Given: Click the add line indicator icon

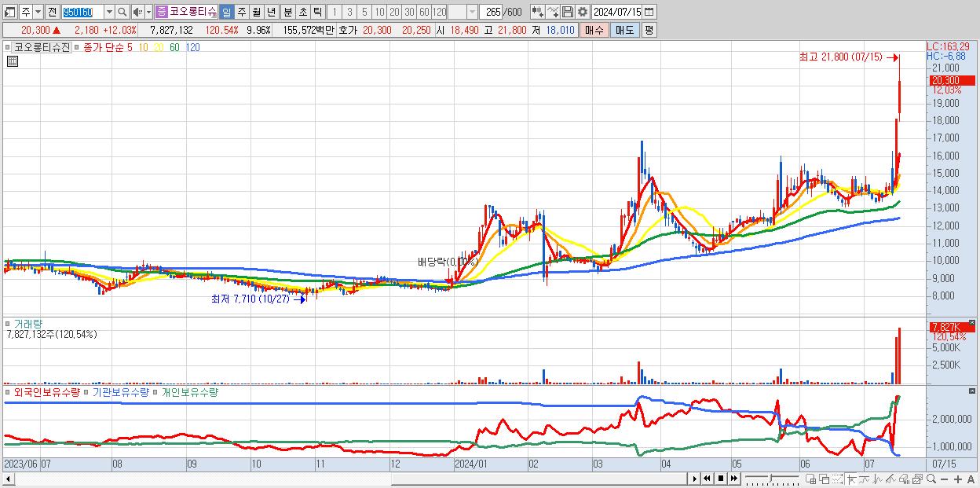Looking at the screenshot, I should coord(553,12).
